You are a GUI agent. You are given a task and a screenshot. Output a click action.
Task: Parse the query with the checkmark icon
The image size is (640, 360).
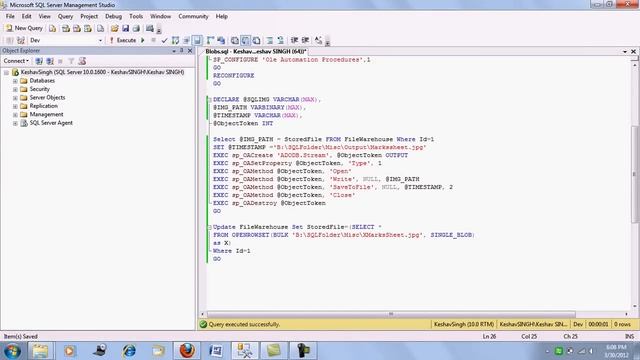[x=164, y=40]
